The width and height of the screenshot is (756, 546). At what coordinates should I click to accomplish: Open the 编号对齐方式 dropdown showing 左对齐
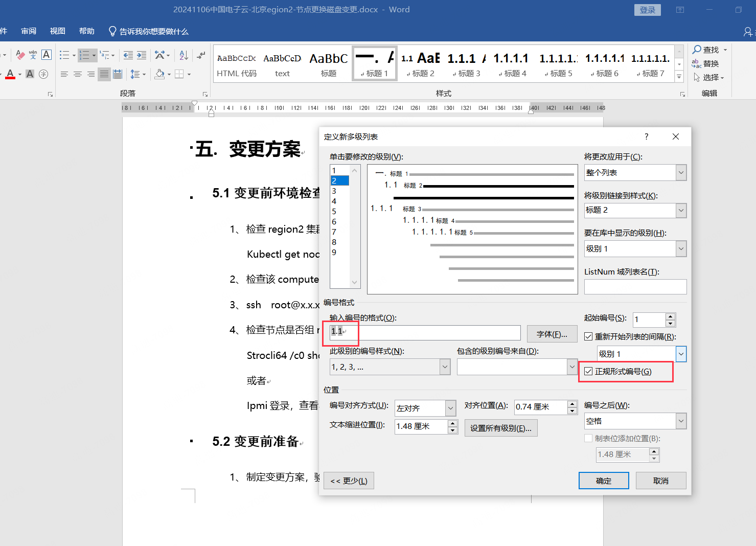(x=450, y=408)
